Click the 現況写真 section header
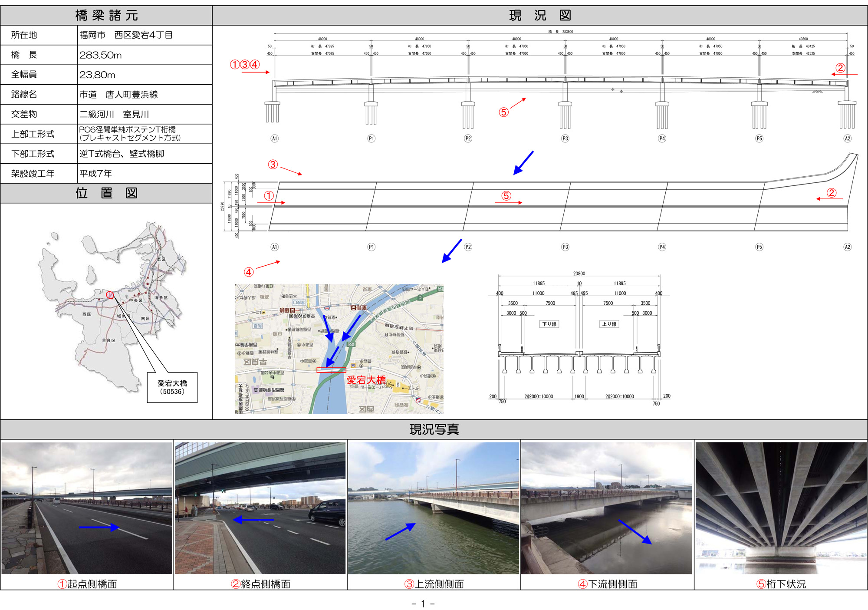Screen dimensions: 868x610 click(434, 429)
